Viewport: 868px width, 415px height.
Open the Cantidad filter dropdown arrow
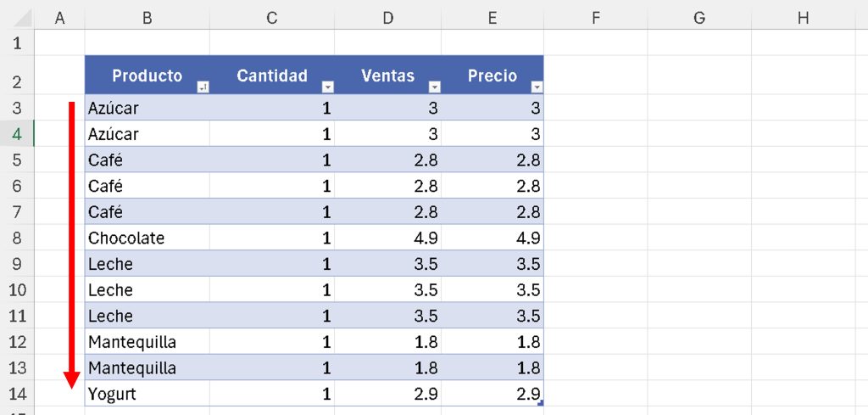coord(327,87)
